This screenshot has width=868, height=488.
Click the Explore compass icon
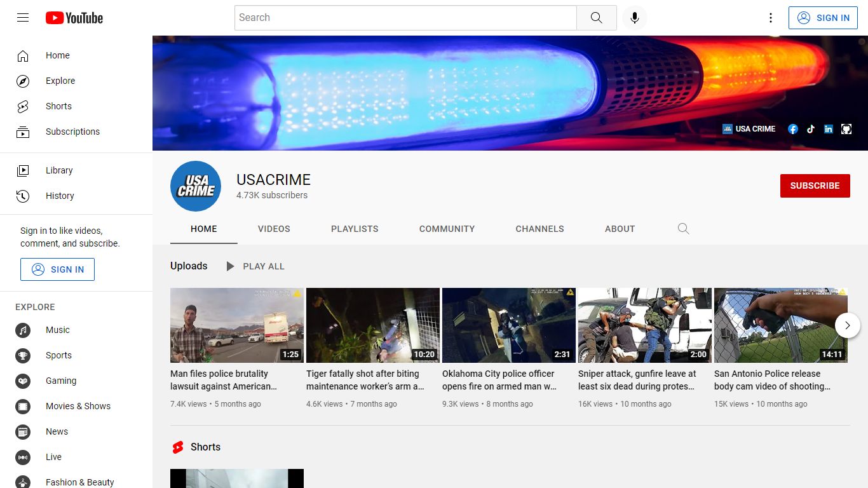coord(23,81)
